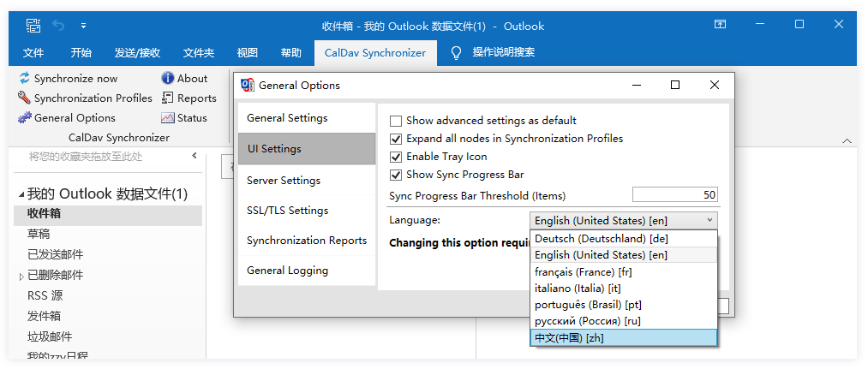
Task: Select the UI Settings section
Action: click(307, 149)
